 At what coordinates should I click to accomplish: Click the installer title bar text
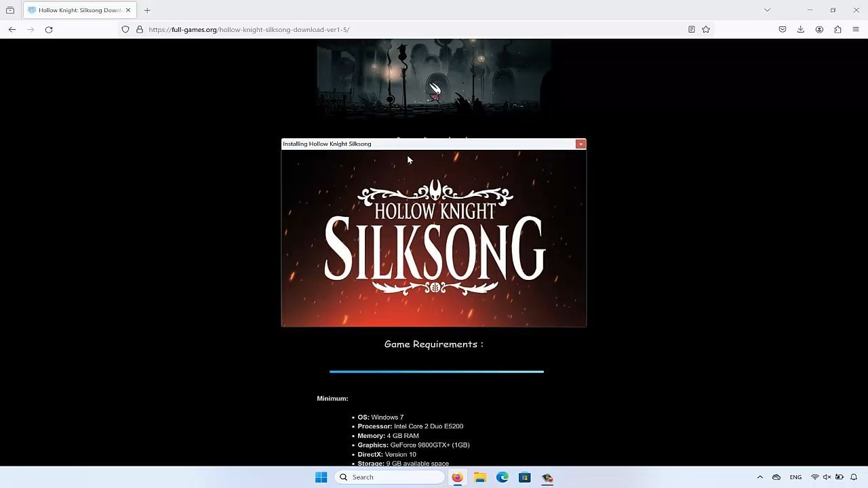327,144
